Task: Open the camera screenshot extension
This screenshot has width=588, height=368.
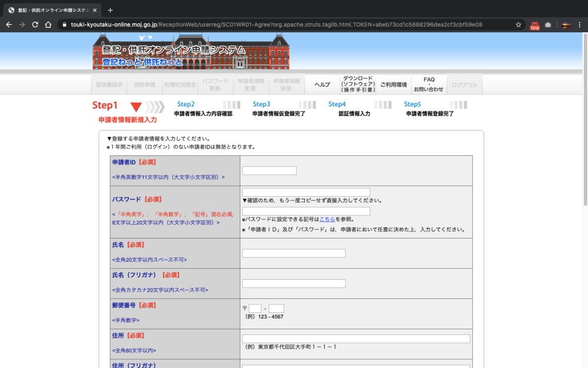Action: [549, 23]
